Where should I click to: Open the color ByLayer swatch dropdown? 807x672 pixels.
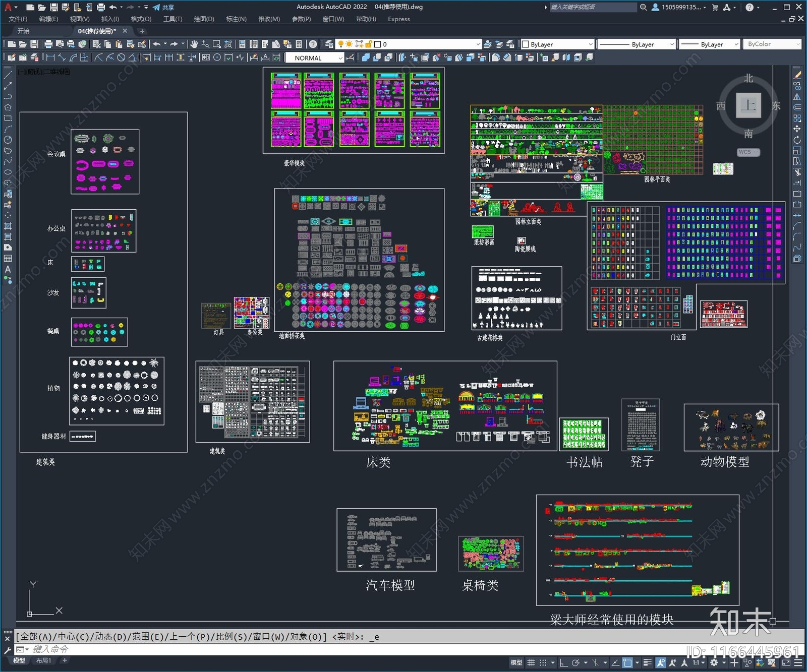point(557,44)
